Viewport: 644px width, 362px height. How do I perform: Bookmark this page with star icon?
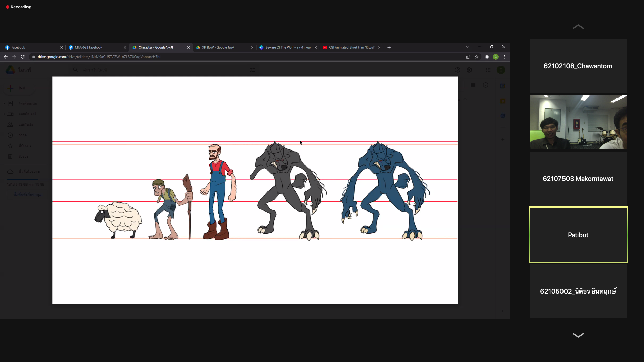477,57
